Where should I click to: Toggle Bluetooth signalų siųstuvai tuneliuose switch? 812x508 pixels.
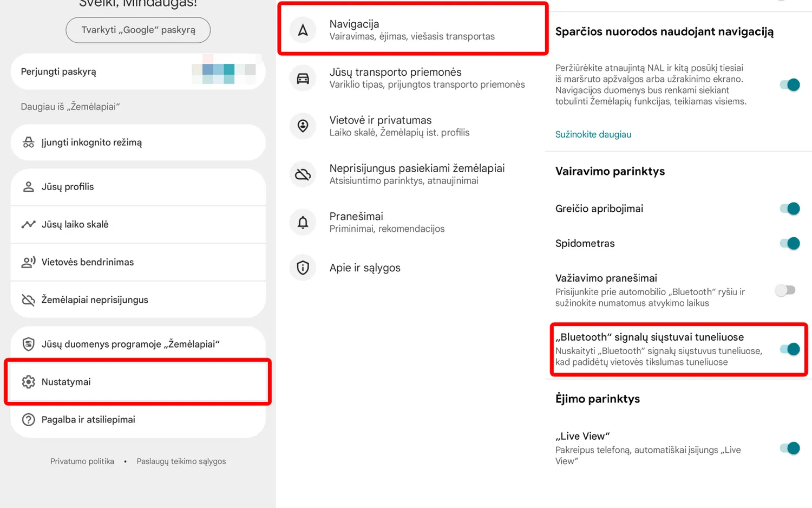[x=790, y=349]
